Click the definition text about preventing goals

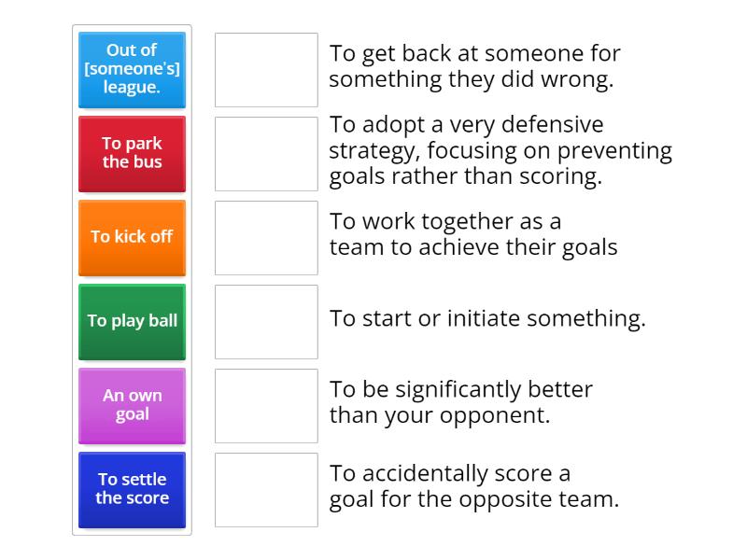[x=500, y=150]
